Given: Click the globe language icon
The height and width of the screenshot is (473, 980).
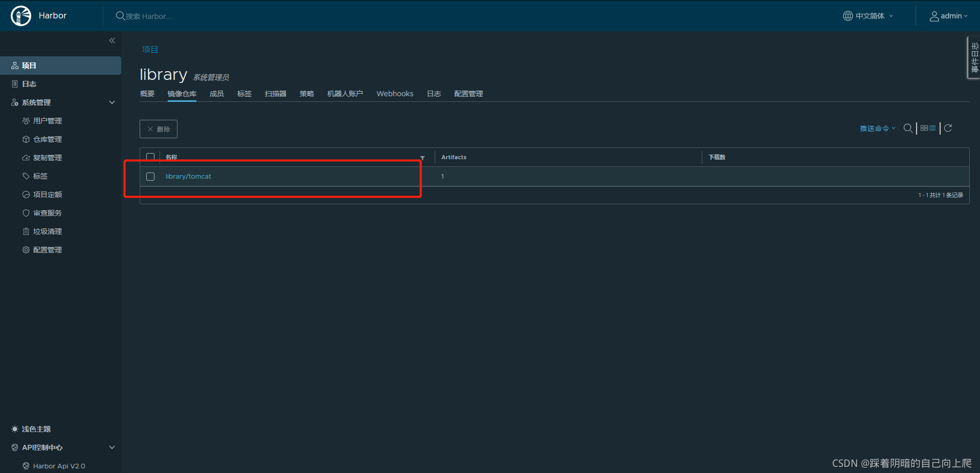Looking at the screenshot, I should (x=848, y=16).
